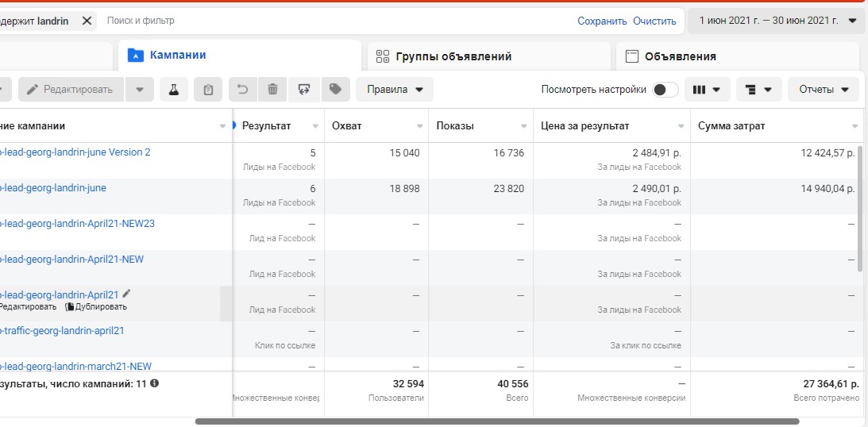Open the columns layout dropdown

pyautogui.click(x=706, y=90)
